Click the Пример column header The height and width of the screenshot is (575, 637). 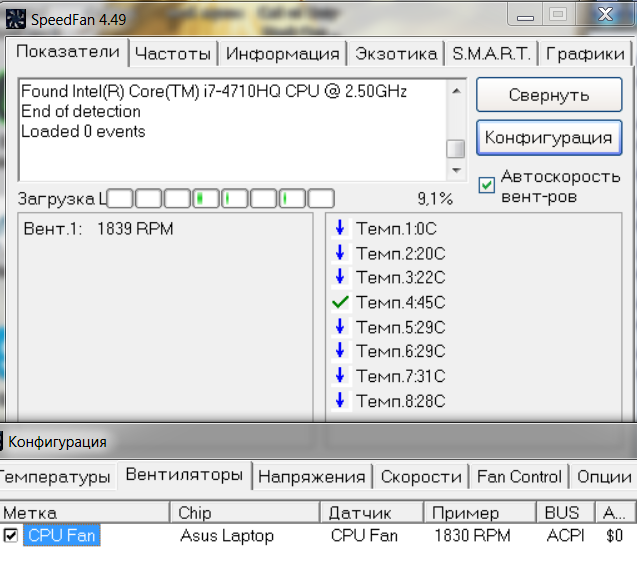point(480,512)
